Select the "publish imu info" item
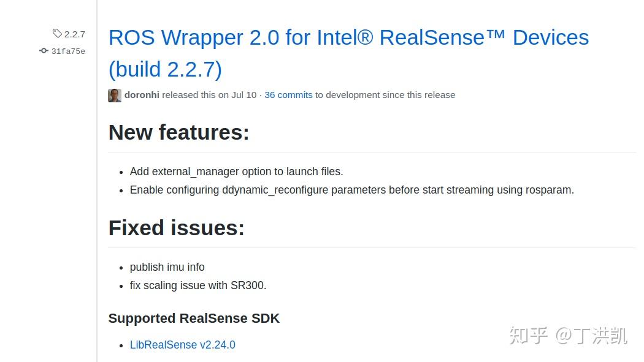Screen dimensions: 644x362 coord(167,267)
